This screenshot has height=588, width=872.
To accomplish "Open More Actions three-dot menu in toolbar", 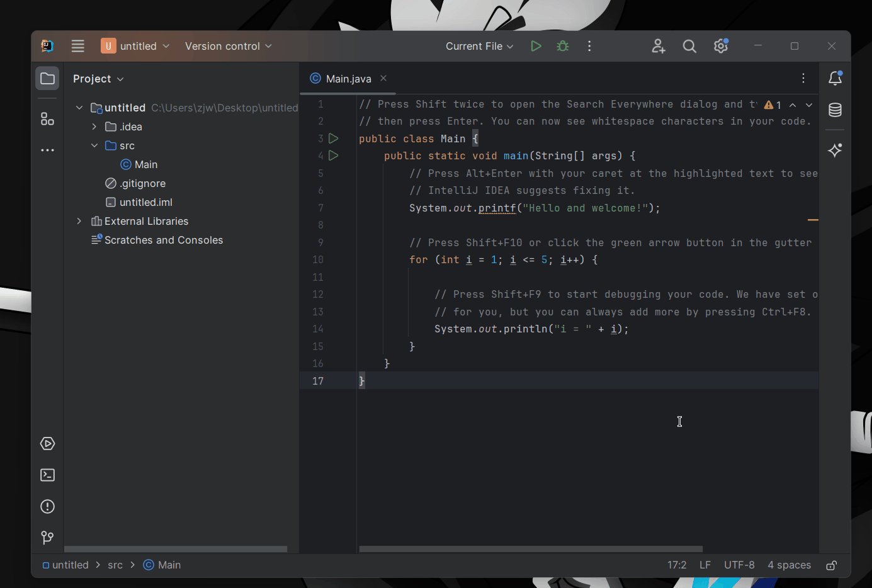I will [589, 46].
